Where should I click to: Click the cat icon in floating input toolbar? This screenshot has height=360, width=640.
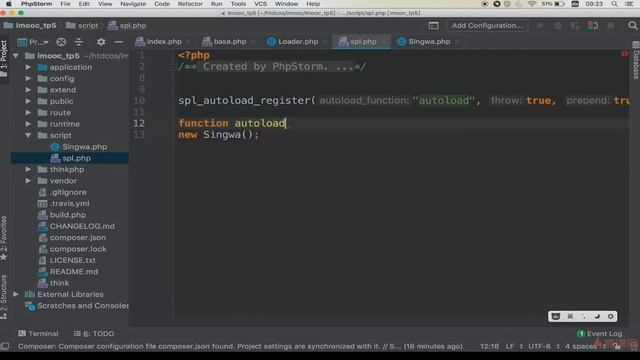point(556,316)
